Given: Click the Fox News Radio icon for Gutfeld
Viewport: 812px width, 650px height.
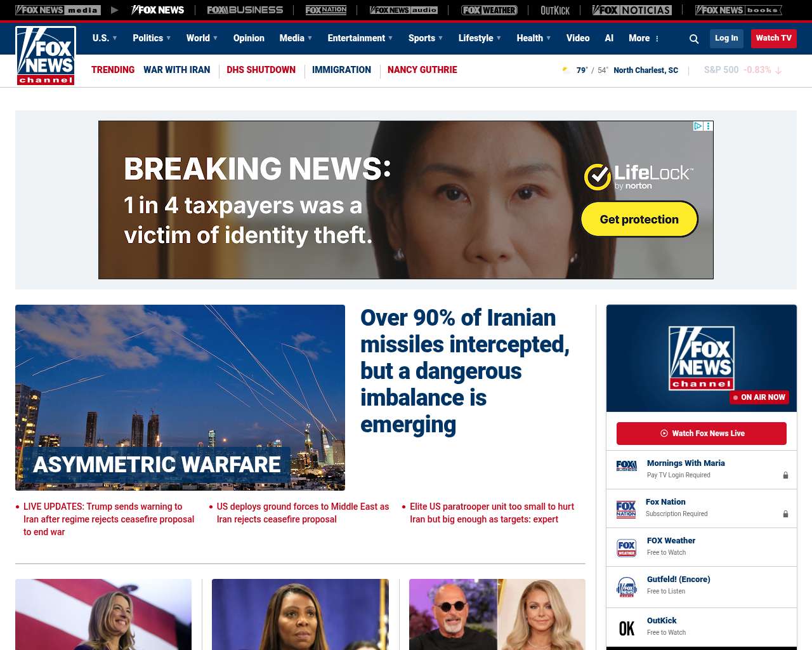Looking at the screenshot, I should (x=627, y=587).
